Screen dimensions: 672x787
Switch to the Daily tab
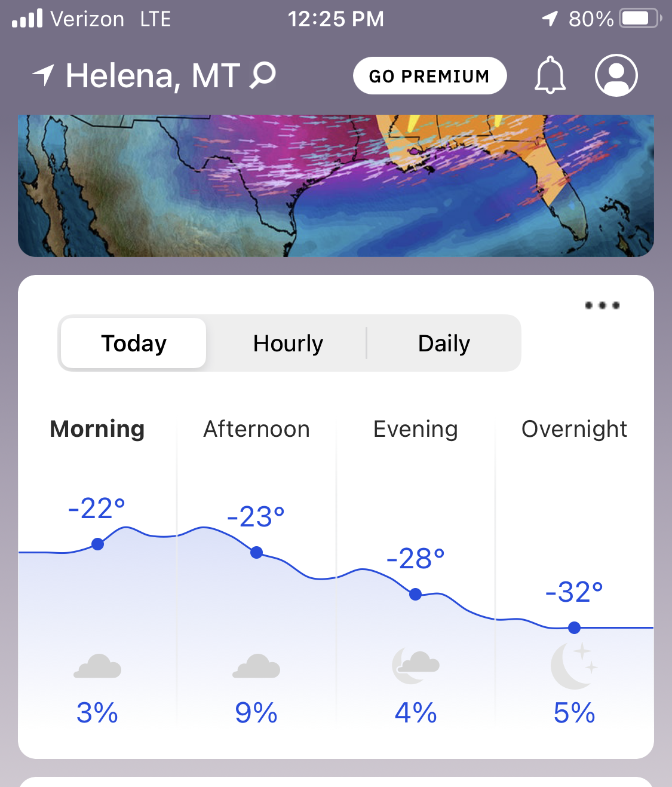[x=444, y=343]
